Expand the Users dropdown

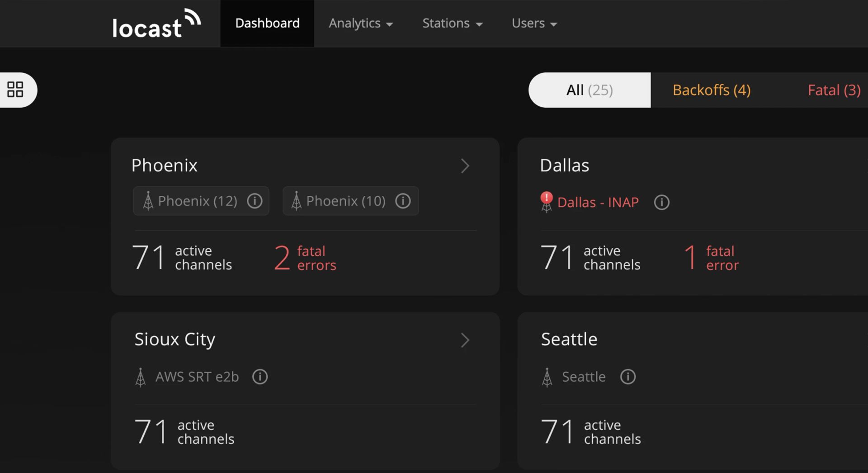(x=534, y=24)
